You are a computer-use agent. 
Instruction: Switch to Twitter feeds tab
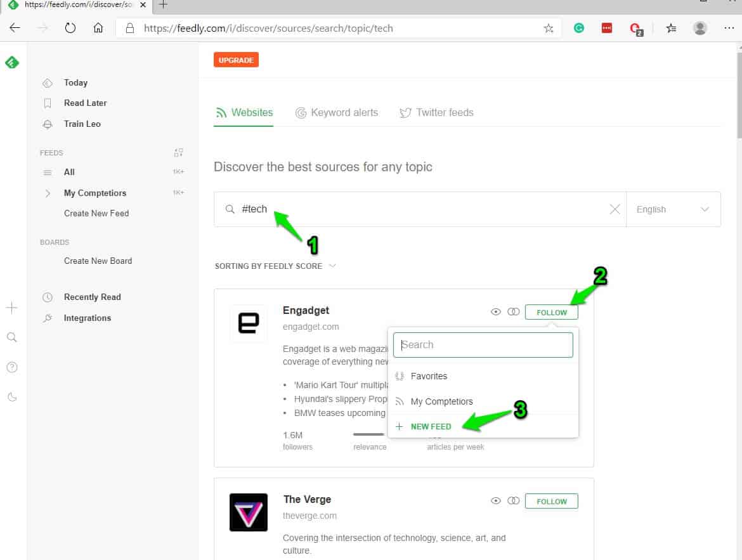click(x=436, y=113)
